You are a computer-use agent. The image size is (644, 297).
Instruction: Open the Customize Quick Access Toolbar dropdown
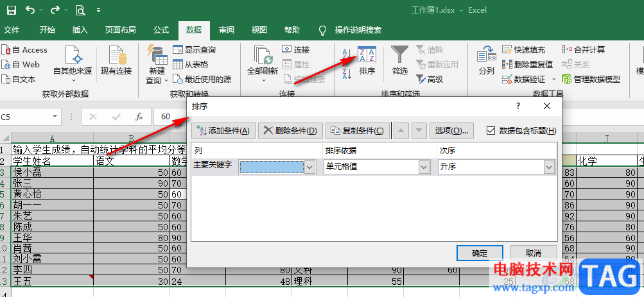[x=98, y=10]
